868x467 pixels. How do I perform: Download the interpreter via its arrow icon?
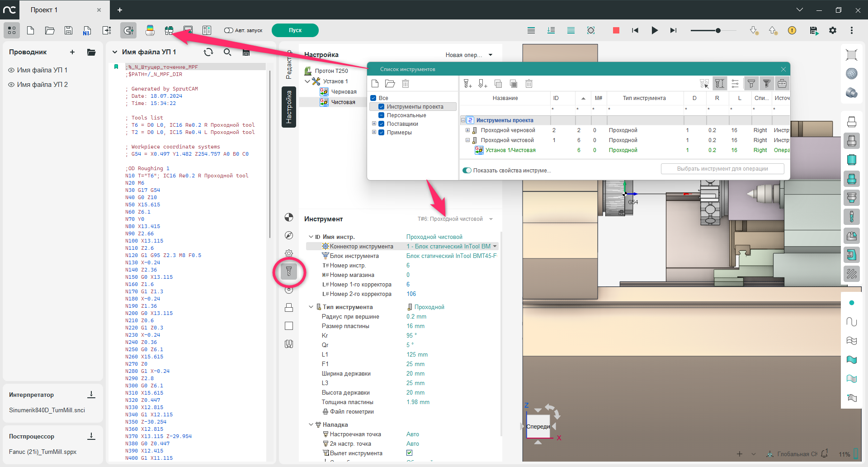coord(91,395)
